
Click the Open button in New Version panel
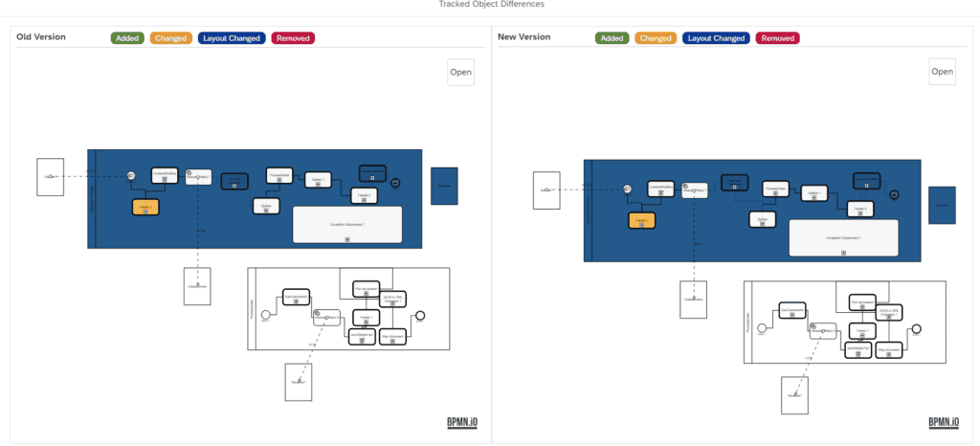pyautogui.click(x=942, y=72)
